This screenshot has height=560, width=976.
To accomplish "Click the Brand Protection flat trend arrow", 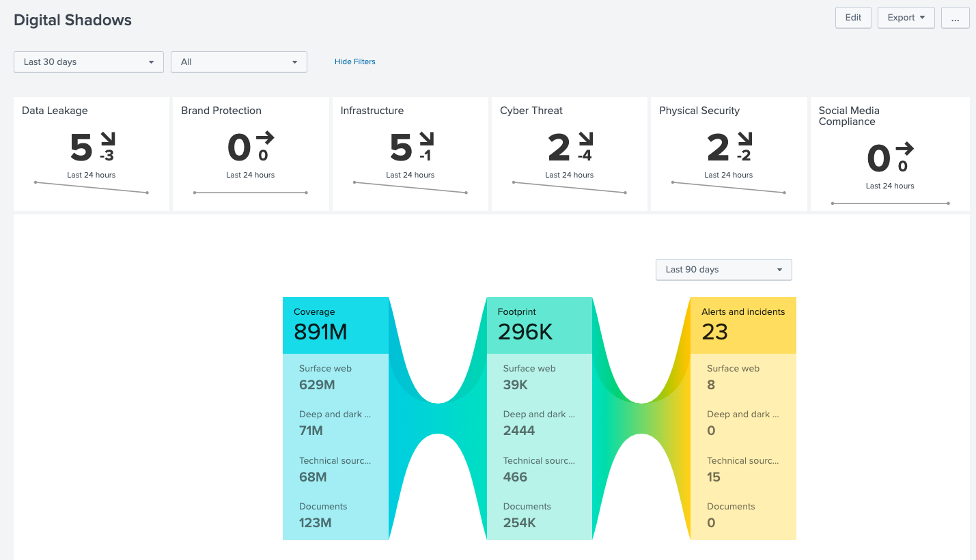I will pyautogui.click(x=265, y=138).
